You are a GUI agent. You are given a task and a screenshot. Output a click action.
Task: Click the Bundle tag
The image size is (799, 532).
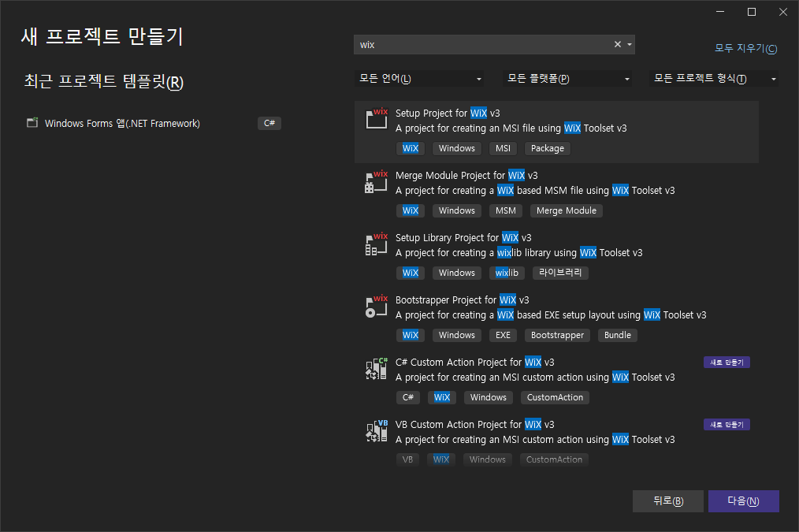617,335
